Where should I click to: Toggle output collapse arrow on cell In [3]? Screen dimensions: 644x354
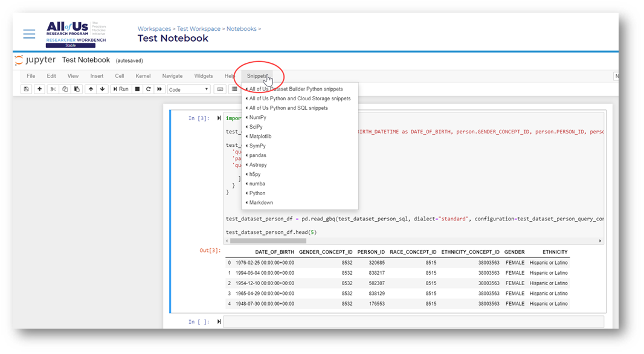pos(219,118)
